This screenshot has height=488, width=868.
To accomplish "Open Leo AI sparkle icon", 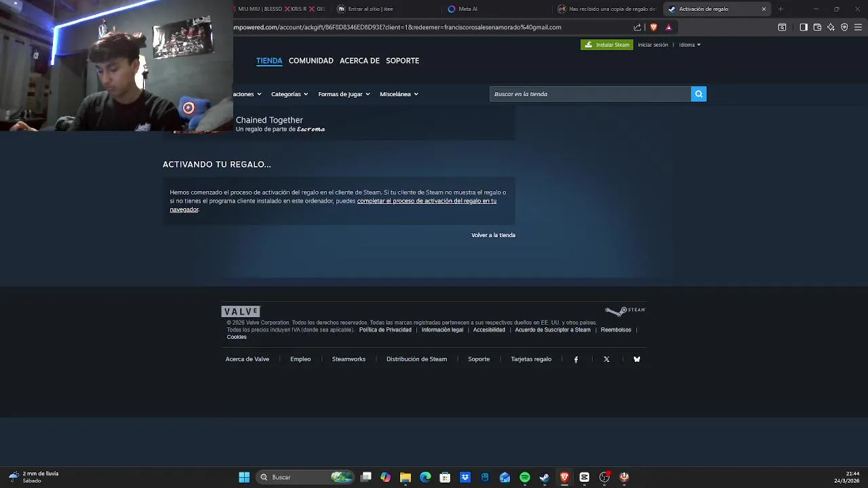I will click(x=831, y=27).
